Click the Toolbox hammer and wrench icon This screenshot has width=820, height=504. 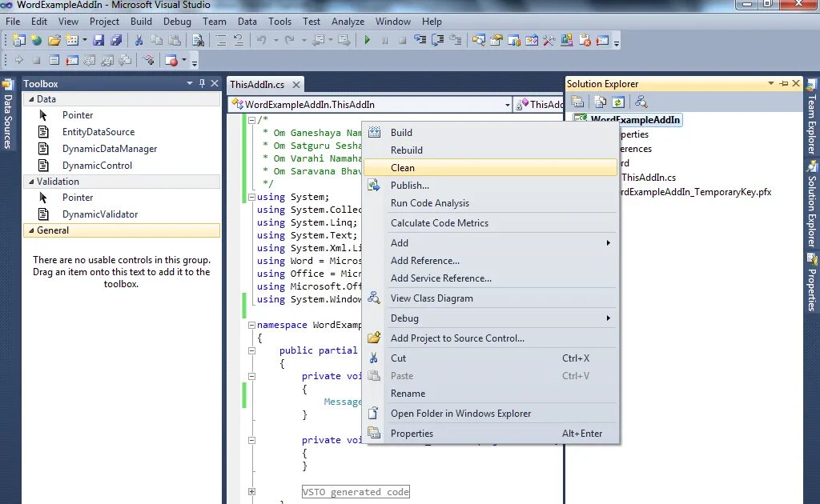pos(549,40)
